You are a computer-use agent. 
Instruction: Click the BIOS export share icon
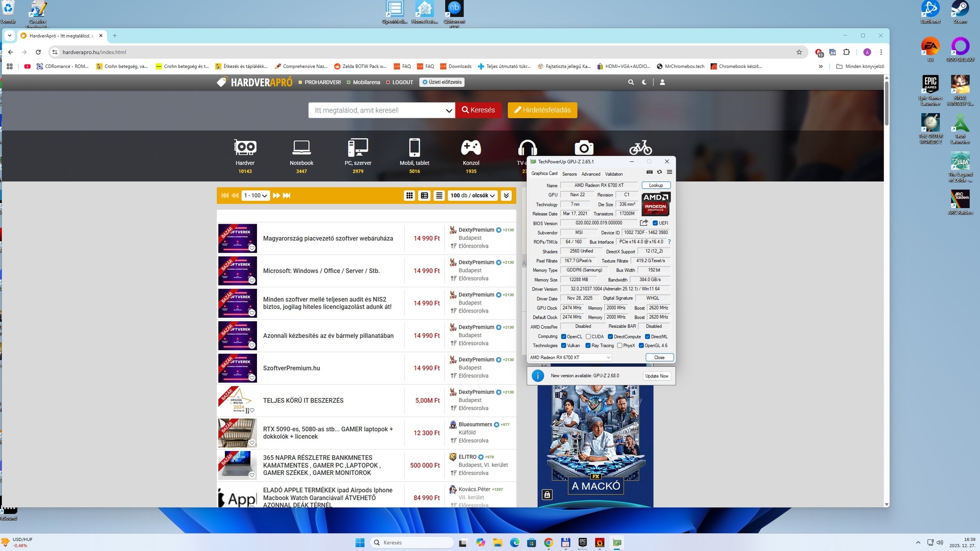(644, 223)
